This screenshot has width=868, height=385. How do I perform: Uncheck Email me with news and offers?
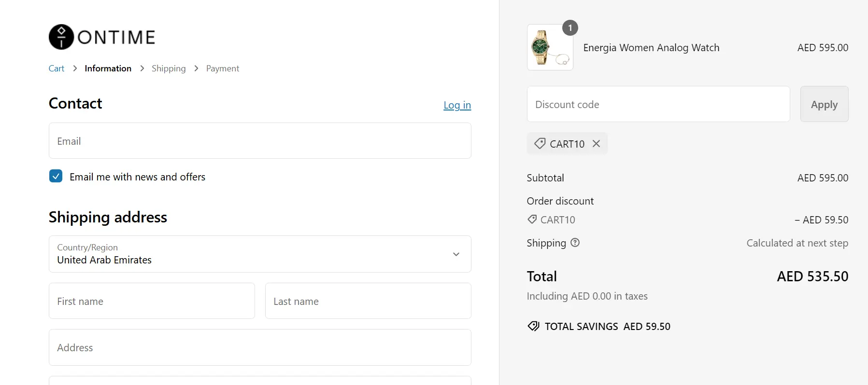56,176
